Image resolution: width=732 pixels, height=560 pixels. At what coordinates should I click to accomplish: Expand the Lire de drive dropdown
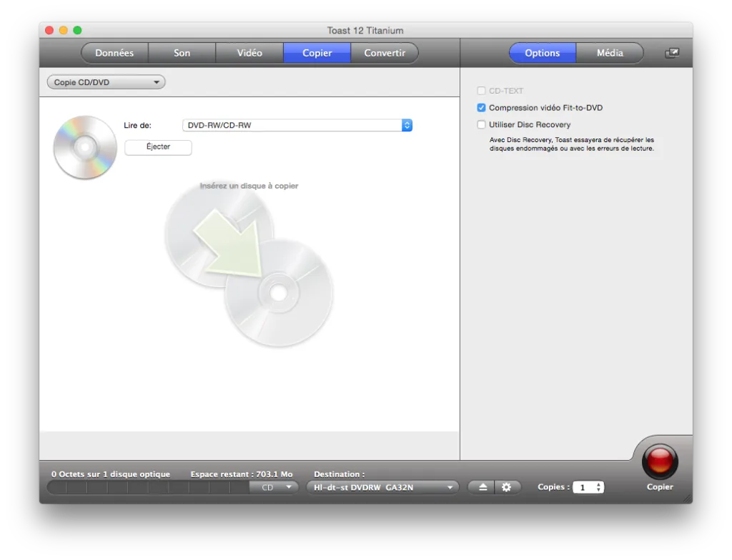click(297, 126)
